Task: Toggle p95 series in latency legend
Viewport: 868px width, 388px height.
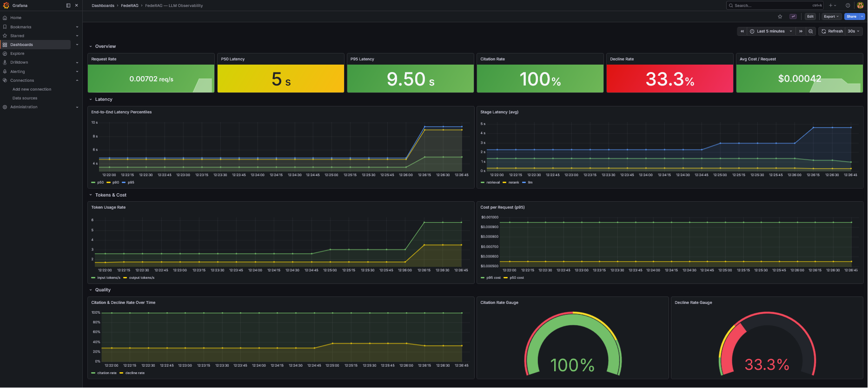Action: click(131, 183)
